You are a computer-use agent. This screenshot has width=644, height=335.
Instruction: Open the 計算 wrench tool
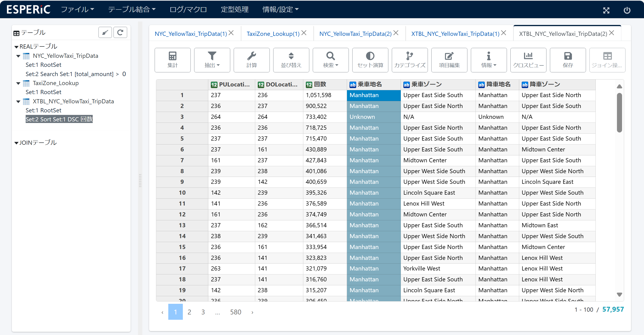pyautogui.click(x=251, y=60)
